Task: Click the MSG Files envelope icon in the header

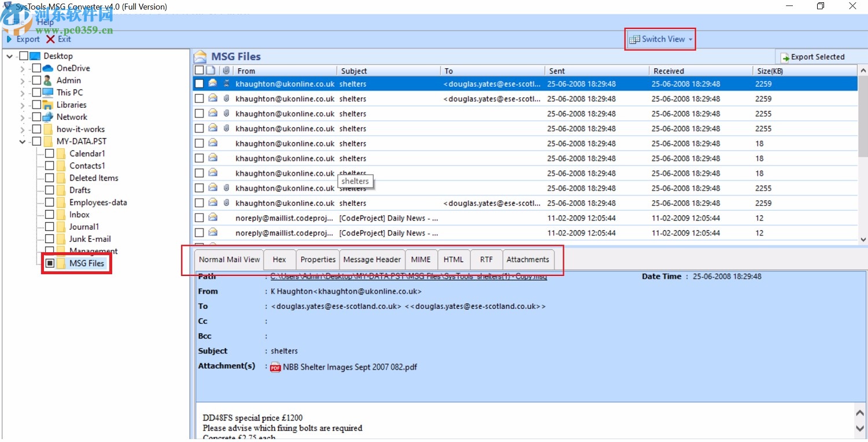Action: (201, 56)
